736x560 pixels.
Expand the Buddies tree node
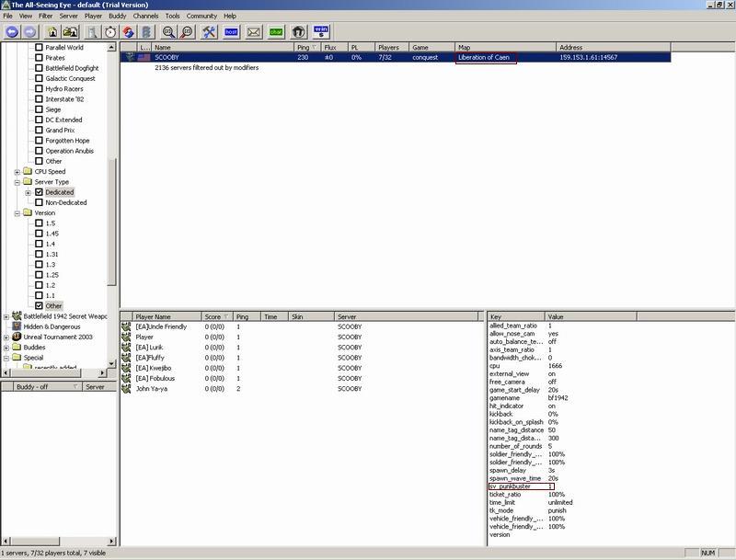(x=6, y=348)
